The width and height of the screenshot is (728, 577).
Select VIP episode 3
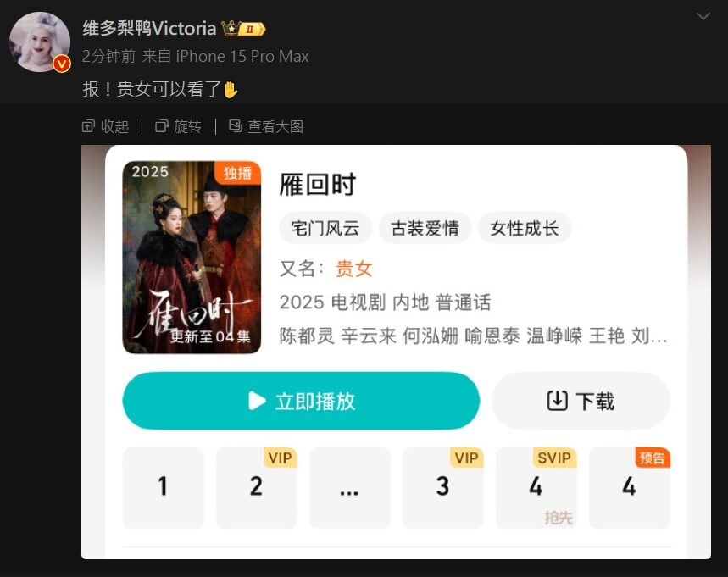tap(443, 487)
